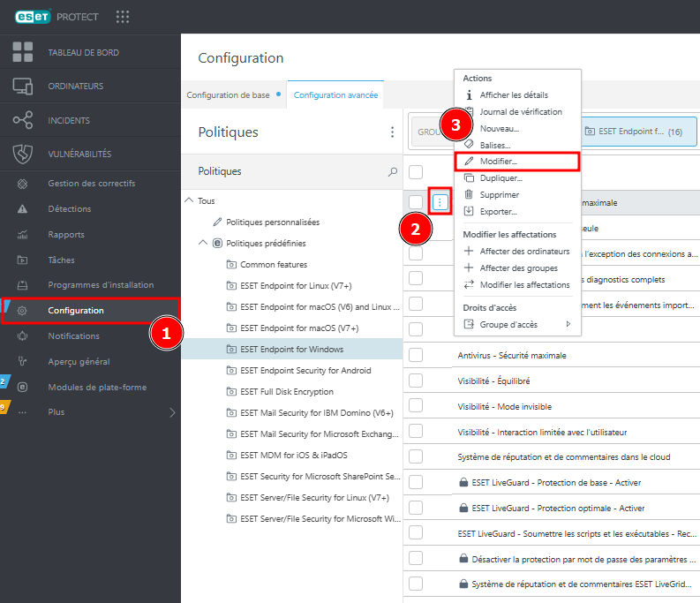Collapse the Tous tree node
This screenshot has height=603, width=700.
point(189,200)
